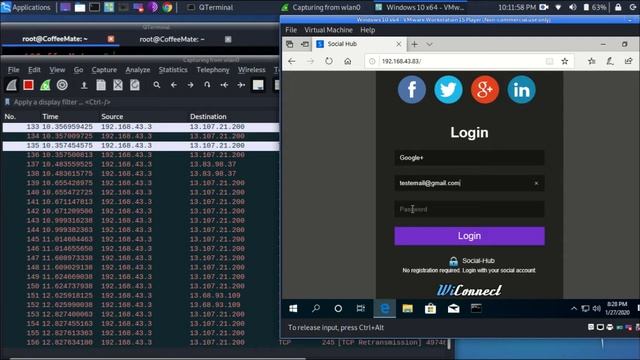
Task: Click the open capture file icon in Wireshark toolbar
Action: coord(84,85)
